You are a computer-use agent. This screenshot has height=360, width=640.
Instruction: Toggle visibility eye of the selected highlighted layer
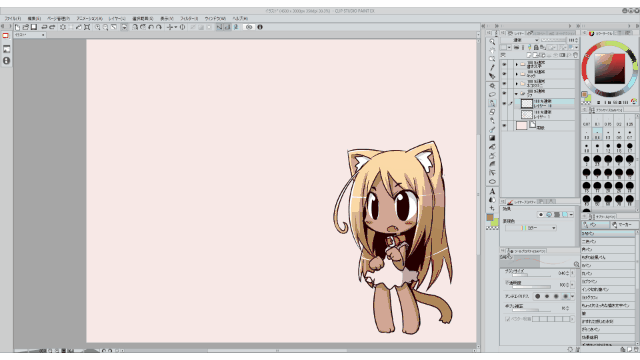click(504, 103)
